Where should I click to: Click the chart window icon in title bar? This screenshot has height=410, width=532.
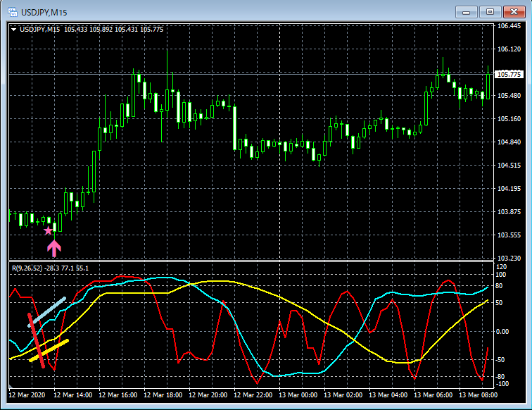(x=11, y=11)
